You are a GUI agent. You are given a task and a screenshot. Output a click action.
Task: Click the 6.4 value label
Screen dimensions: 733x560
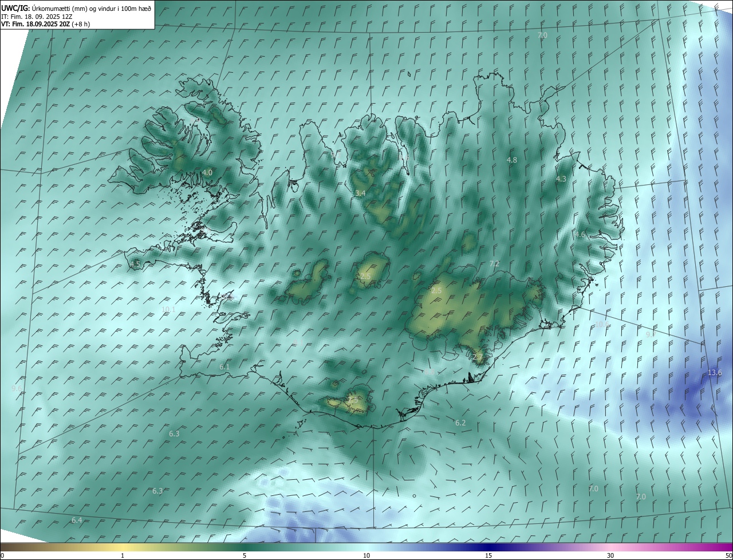coord(77,520)
